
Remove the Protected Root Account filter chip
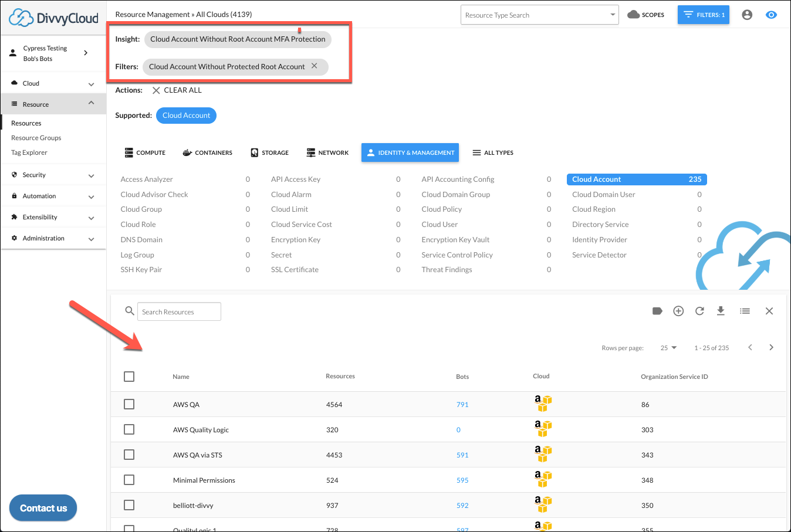[x=315, y=66]
